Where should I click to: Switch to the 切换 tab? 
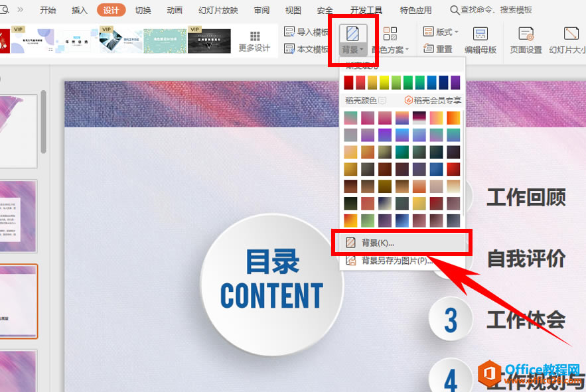pos(143,10)
